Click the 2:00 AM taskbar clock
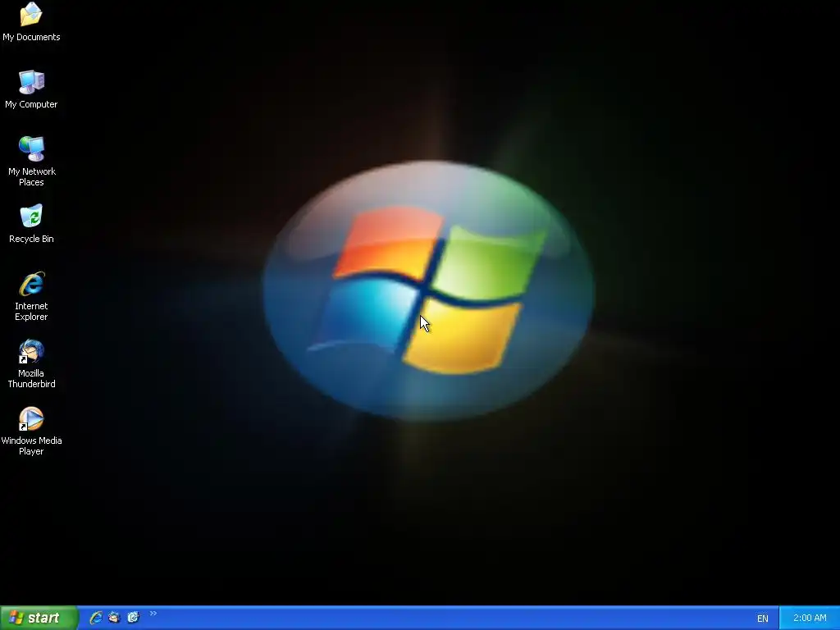This screenshot has width=840, height=630. pyautogui.click(x=810, y=618)
